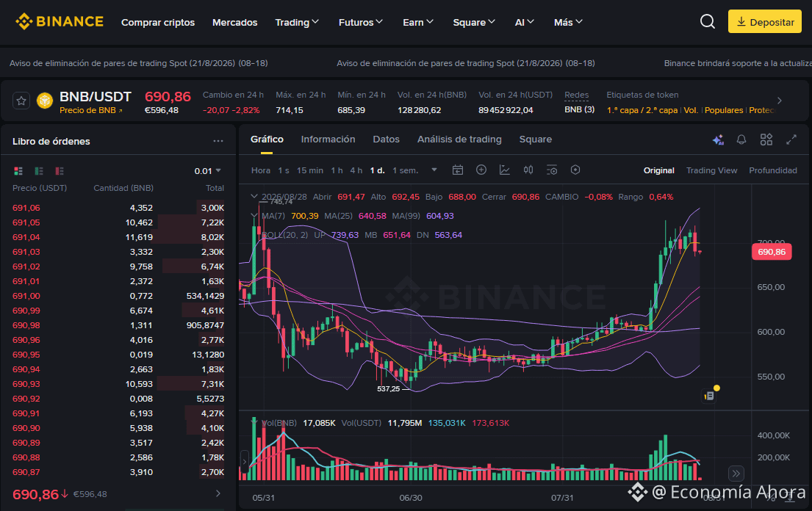
Task: Open Precio de BNB link
Action: [x=90, y=110]
